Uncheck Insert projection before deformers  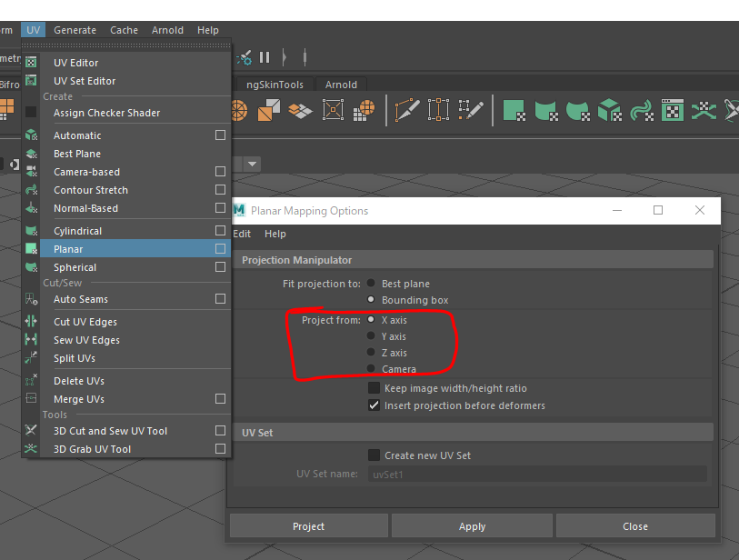374,405
